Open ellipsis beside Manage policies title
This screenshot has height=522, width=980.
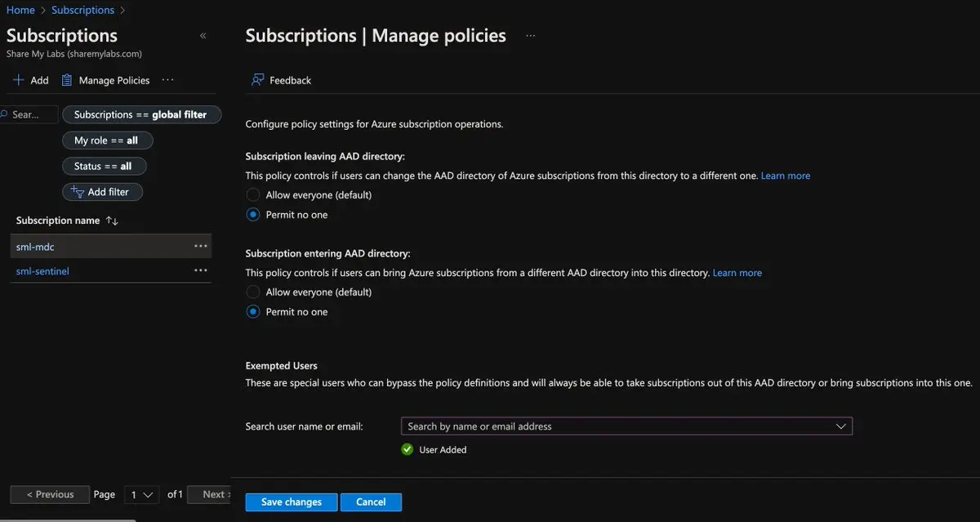click(x=530, y=36)
